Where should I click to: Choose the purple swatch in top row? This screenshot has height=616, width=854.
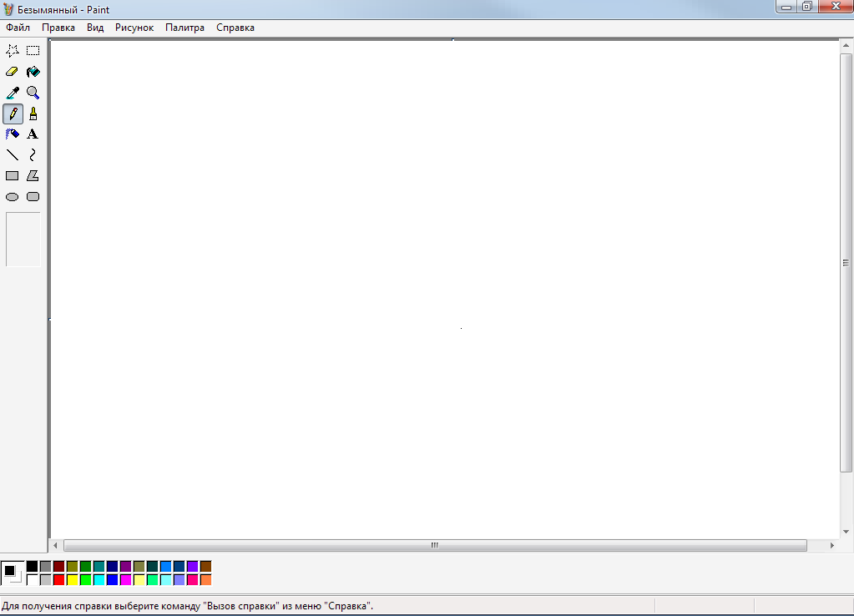pos(126,567)
